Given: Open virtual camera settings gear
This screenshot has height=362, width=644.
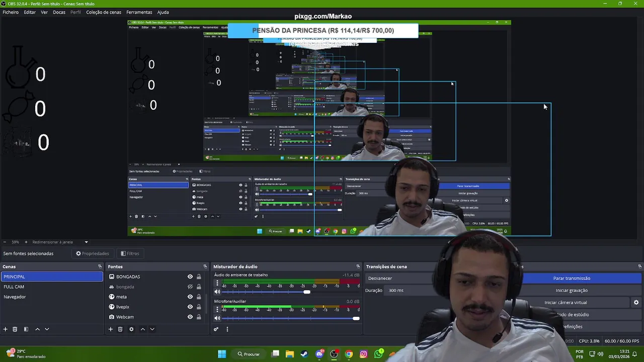Looking at the screenshot, I should pyautogui.click(x=636, y=303).
